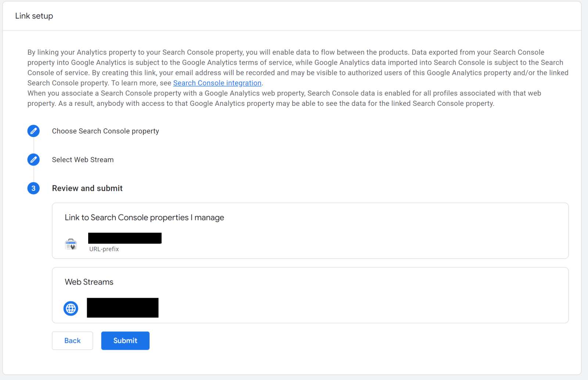The height and width of the screenshot is (380, 588).
Task: Click the blue globe web stream icon
Action: (71, 308)
